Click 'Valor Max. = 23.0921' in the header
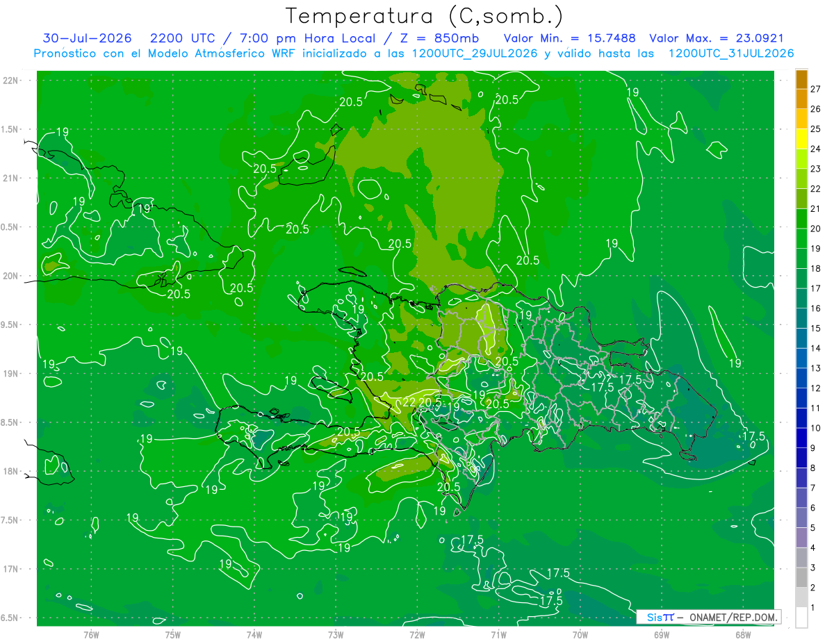Image resolution: width=834 pixels, height=644 pixels. (x=717, y=38)
